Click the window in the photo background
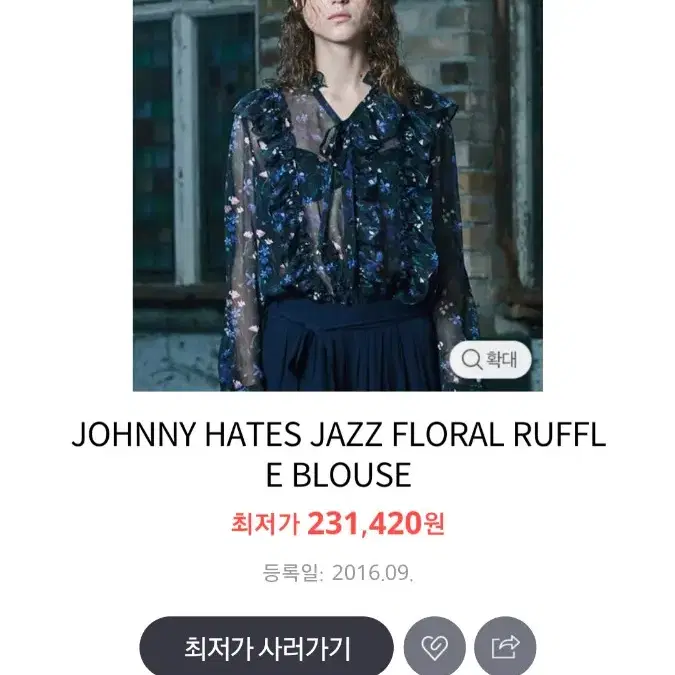This screenshot has width=675, height=675. (x=196, y=146)
